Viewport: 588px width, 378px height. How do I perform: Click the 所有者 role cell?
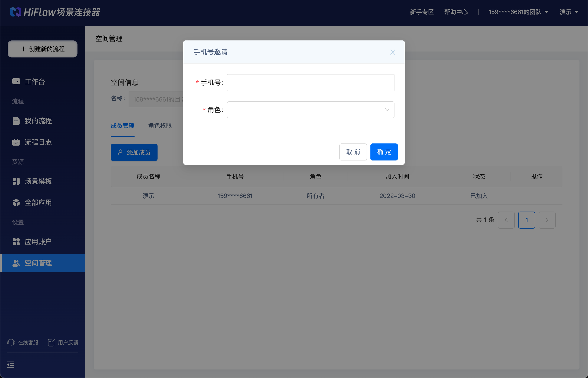[x=316, y=196]
